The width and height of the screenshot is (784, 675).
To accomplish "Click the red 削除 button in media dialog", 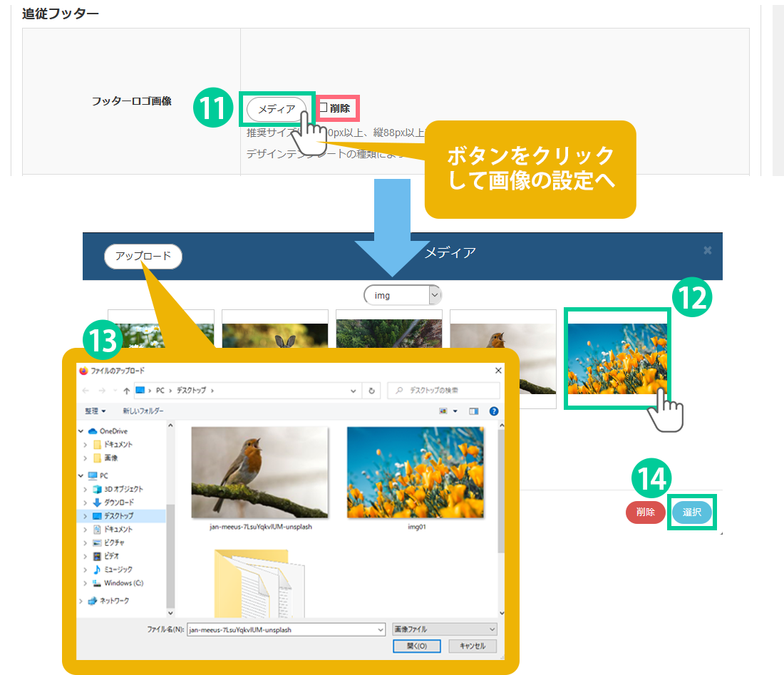I will click(x=645, y=512).
